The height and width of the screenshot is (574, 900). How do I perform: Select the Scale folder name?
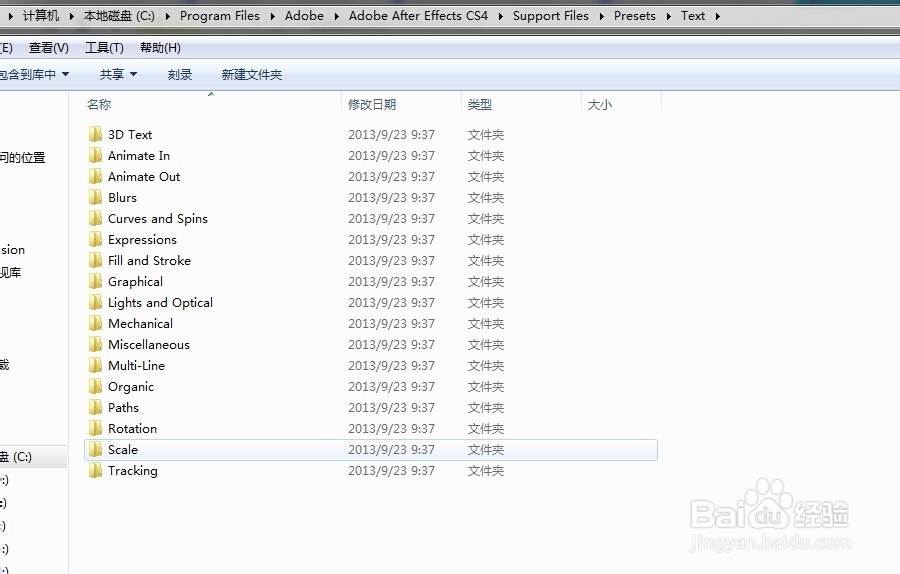(x=123, y=449)
